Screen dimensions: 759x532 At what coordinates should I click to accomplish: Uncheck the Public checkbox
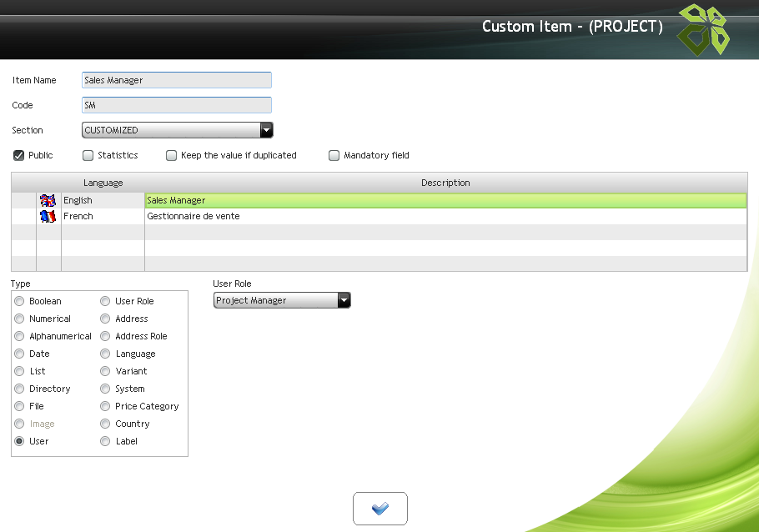point(18,155)
